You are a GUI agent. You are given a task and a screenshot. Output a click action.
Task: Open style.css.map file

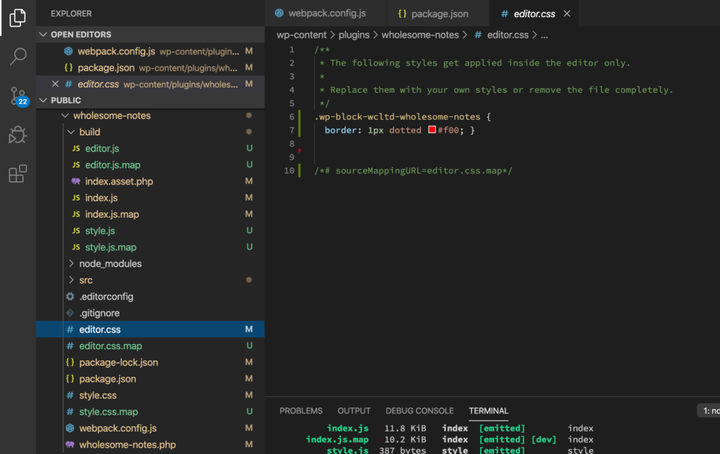pos(150,412)
